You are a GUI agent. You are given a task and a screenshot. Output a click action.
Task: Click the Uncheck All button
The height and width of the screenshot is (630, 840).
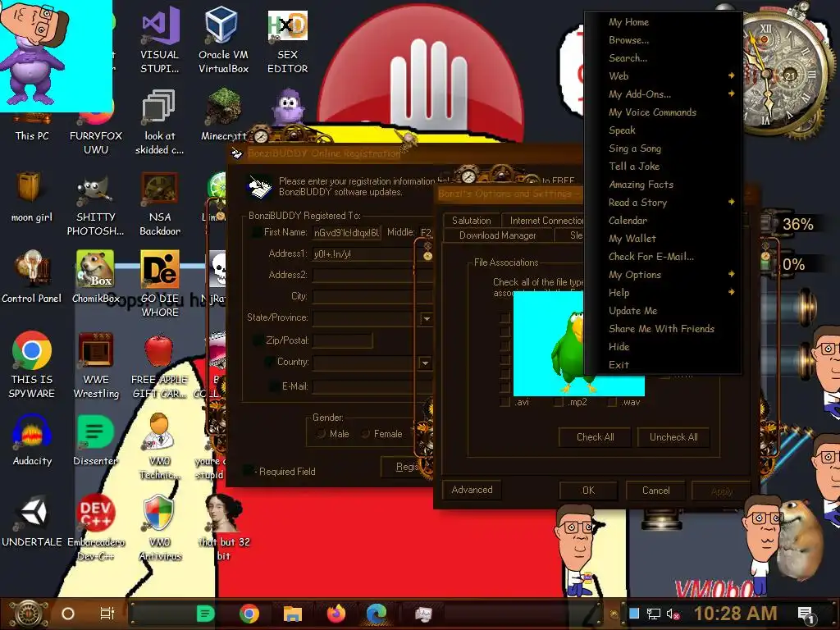click(673, 437)
